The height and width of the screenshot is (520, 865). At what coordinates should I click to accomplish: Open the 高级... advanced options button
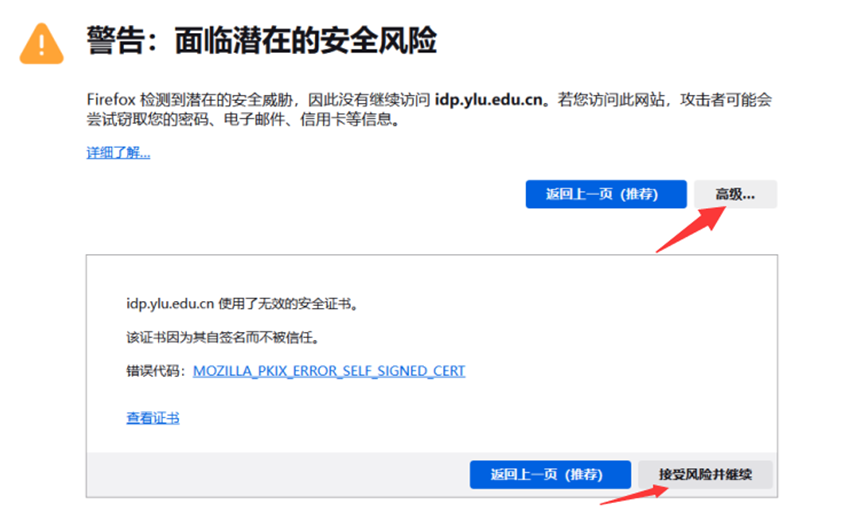pos(735,194)
